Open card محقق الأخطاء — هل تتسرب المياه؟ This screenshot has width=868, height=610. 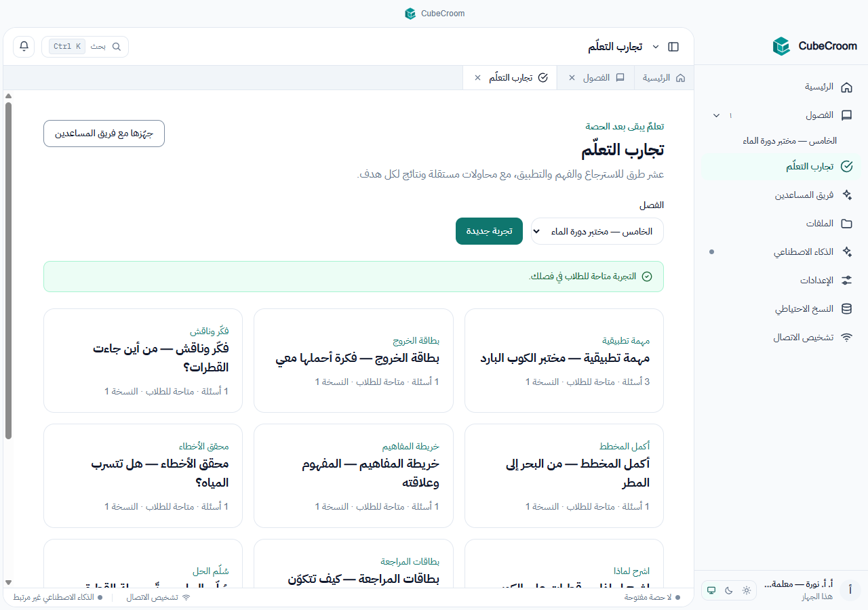(143, 476)
